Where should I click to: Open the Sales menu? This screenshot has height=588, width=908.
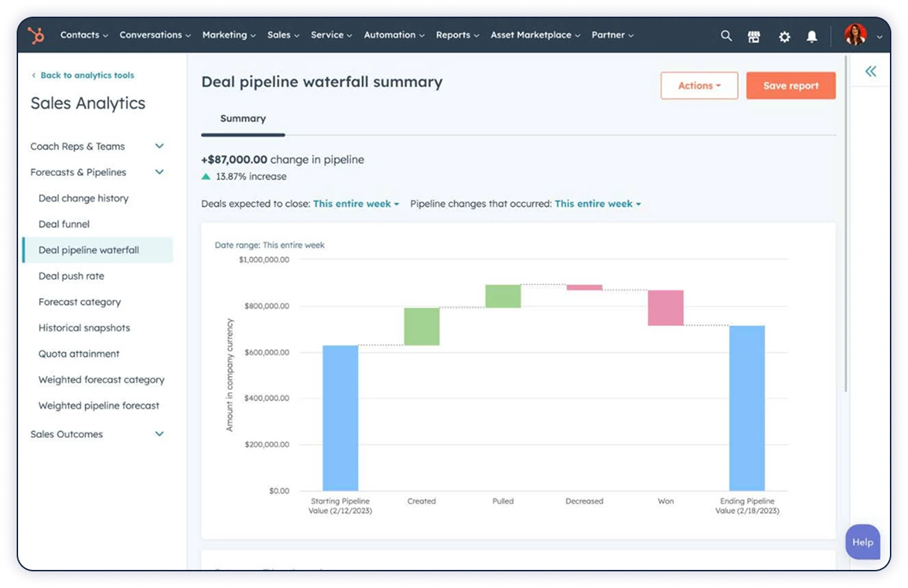pyautogui.click(x=284, y=35)
